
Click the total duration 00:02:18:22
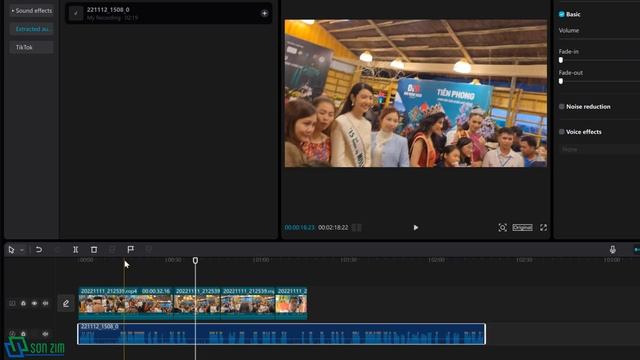point(333,227)
